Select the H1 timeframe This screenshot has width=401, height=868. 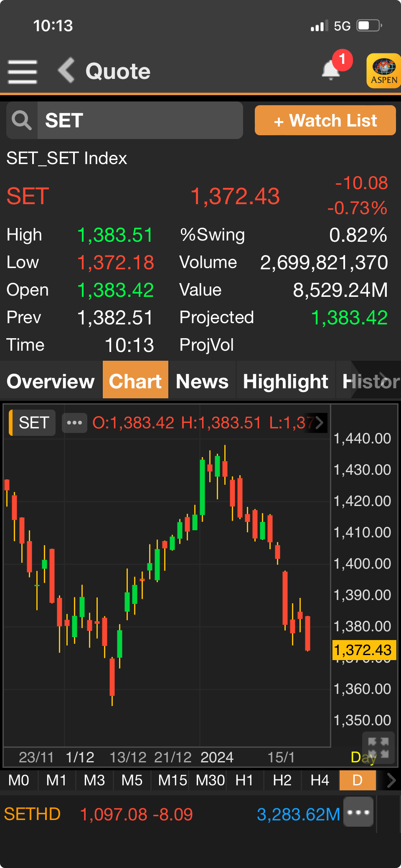244,780
